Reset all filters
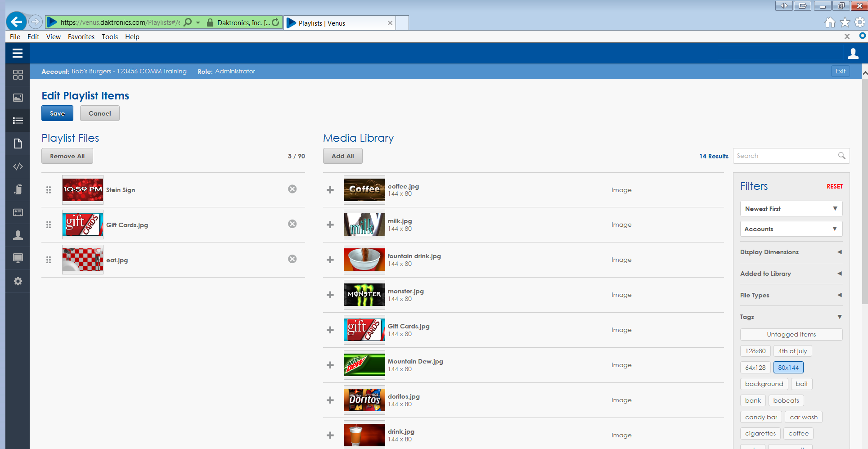The height and width of the screenshot is (449, 868). pyautogui.click(x=835, y=186)
